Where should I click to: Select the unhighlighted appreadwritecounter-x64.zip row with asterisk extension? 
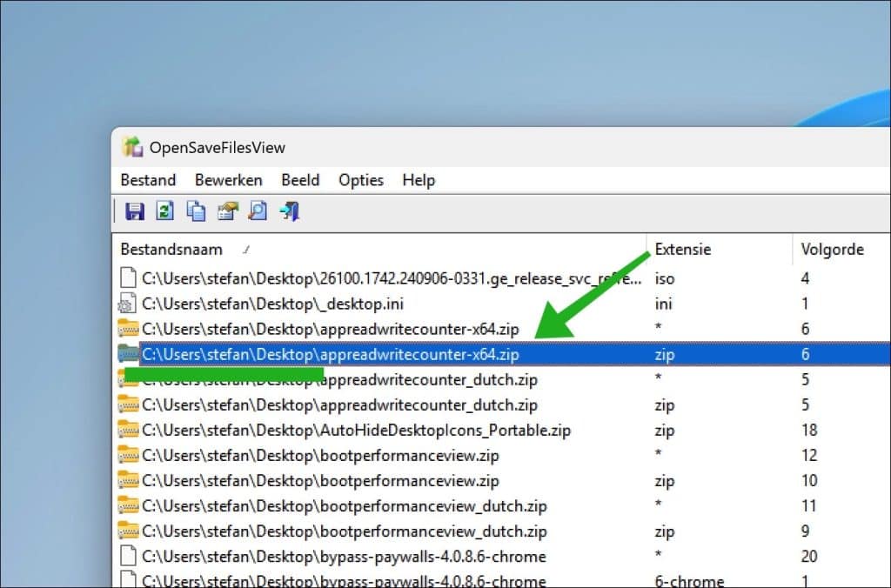[x=330, y=329]
